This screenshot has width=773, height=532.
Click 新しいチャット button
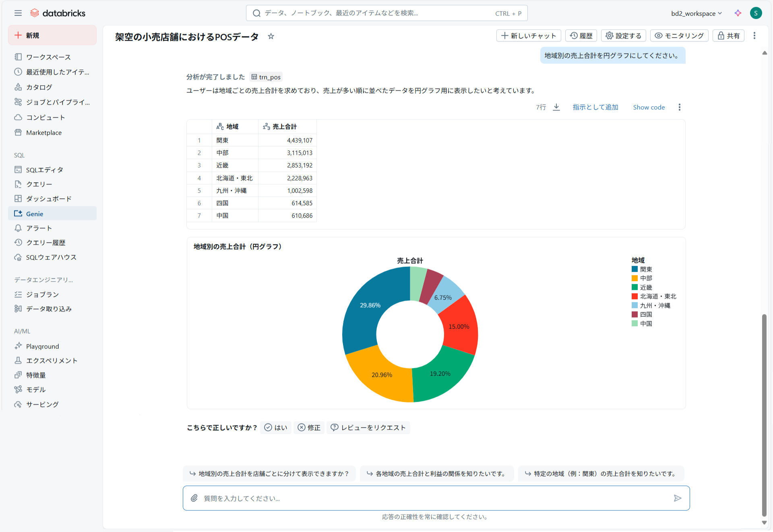528,36
